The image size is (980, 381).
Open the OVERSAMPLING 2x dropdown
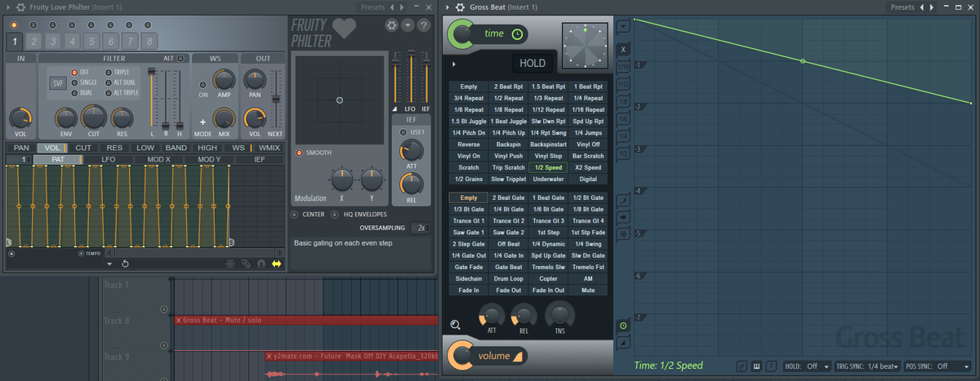click(421, 228)
